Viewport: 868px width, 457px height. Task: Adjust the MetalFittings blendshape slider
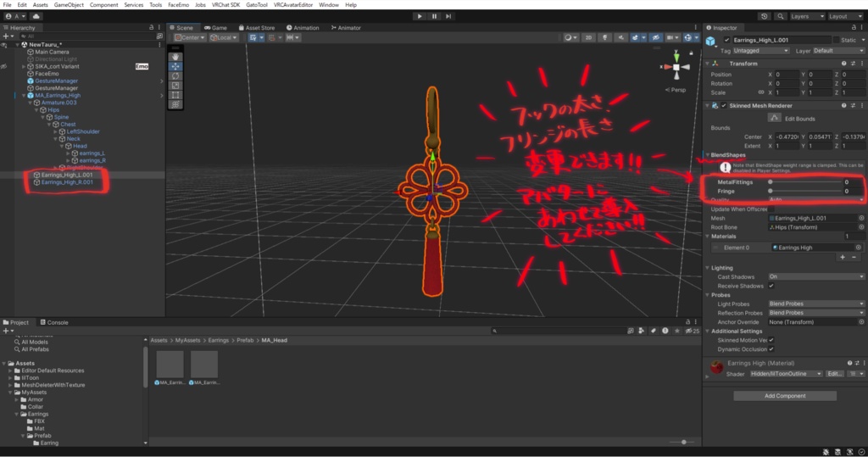click(805, 182)
